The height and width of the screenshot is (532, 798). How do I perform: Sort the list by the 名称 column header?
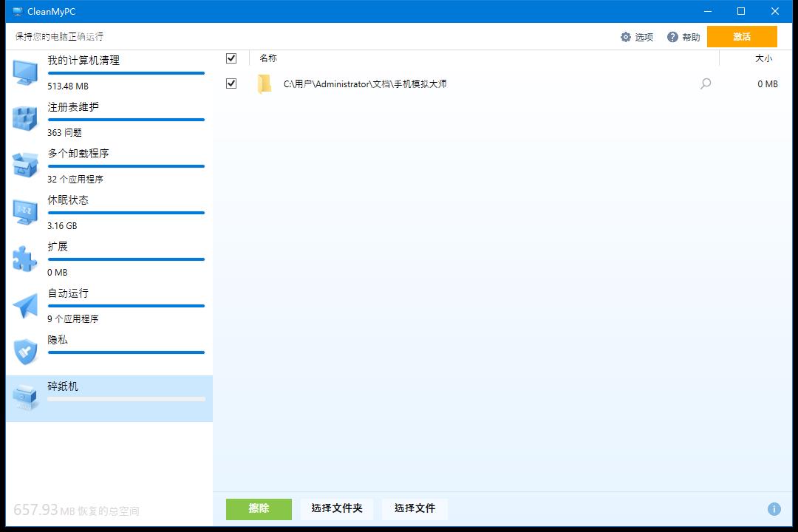(x=268, y=58)
